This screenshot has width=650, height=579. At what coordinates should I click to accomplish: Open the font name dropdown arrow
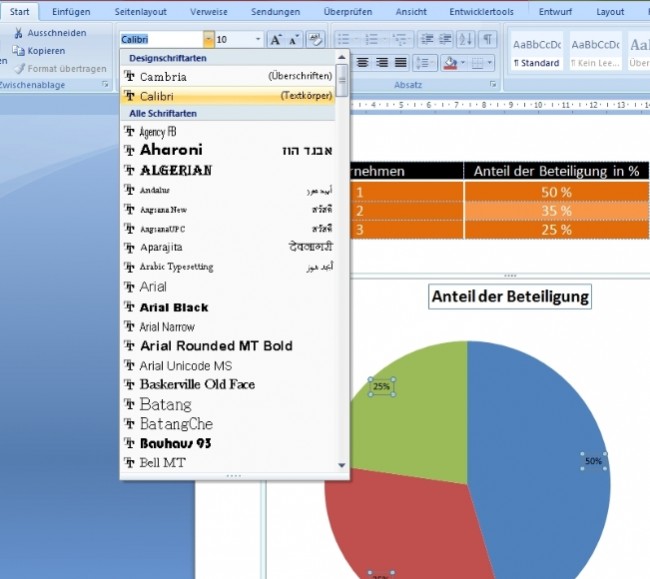(x=209, y=40)
